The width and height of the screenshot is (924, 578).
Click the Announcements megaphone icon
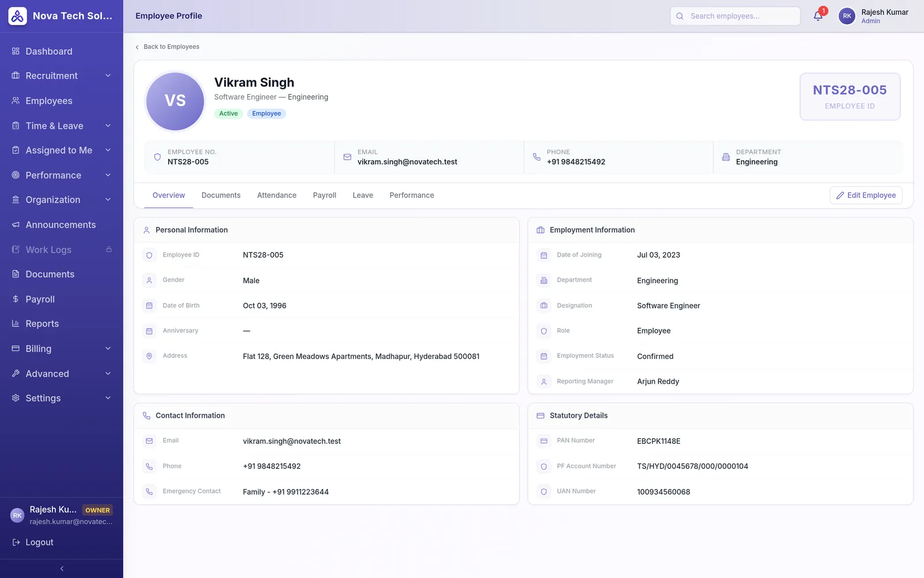pyautogui.click(x=16, y=225)
